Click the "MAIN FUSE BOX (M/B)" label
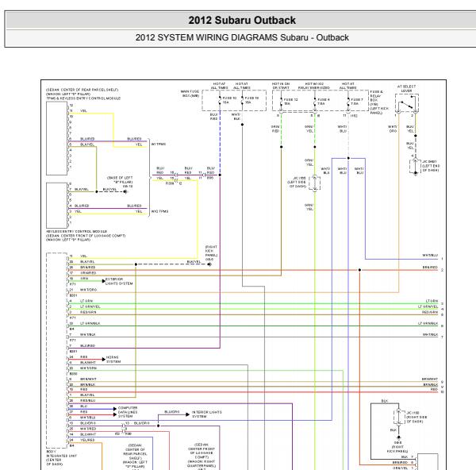The image size is (476, 470). pos(190,94)
